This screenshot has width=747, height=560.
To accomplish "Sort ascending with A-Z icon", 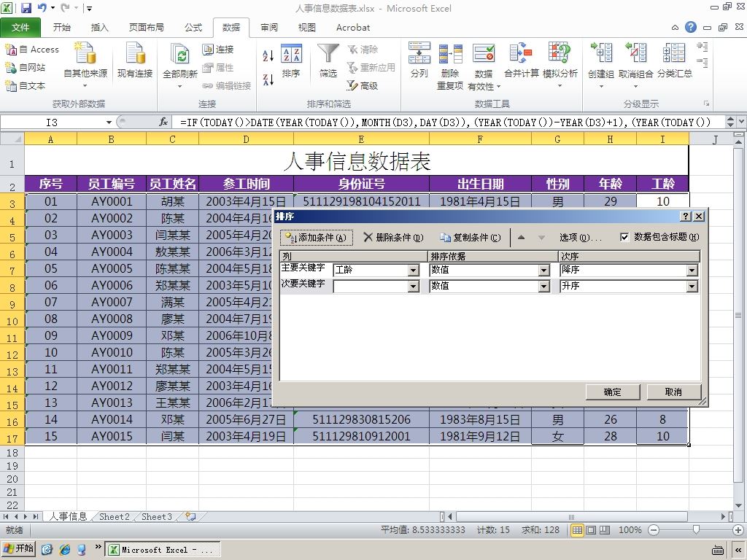I will pos(268,55).
